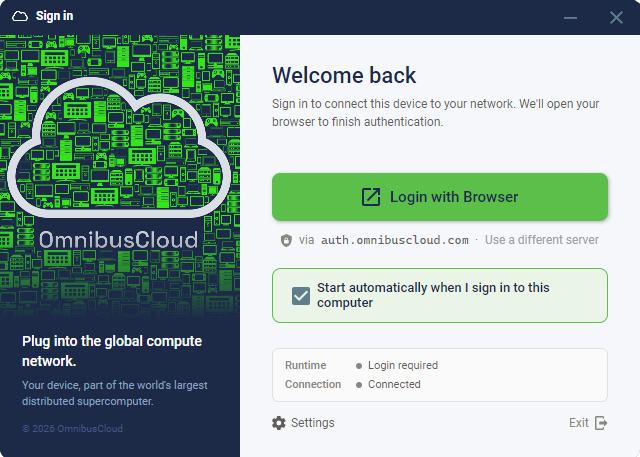Click the OmnibusCloud wordmark text
Image resolution: width=640 pixels, height=457 pixels.
(x=118, y=240)
